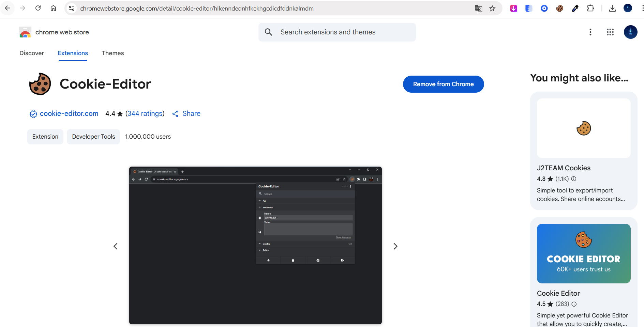Open the J2TEAM Cookies thumbnail
644x327 pixels.
584,128
